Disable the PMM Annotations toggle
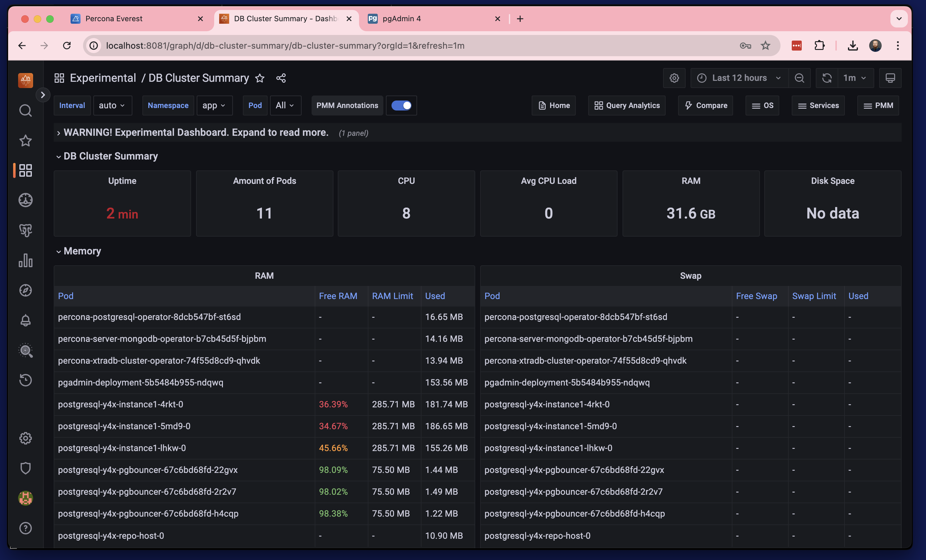The height and width of the screenshot is (560, 926). (x=401, y=106)
